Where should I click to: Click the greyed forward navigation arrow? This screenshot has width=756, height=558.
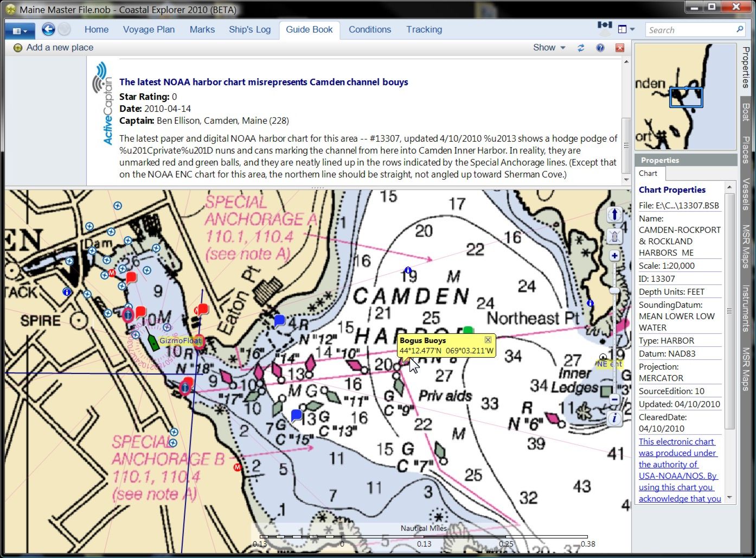point(64,29)
